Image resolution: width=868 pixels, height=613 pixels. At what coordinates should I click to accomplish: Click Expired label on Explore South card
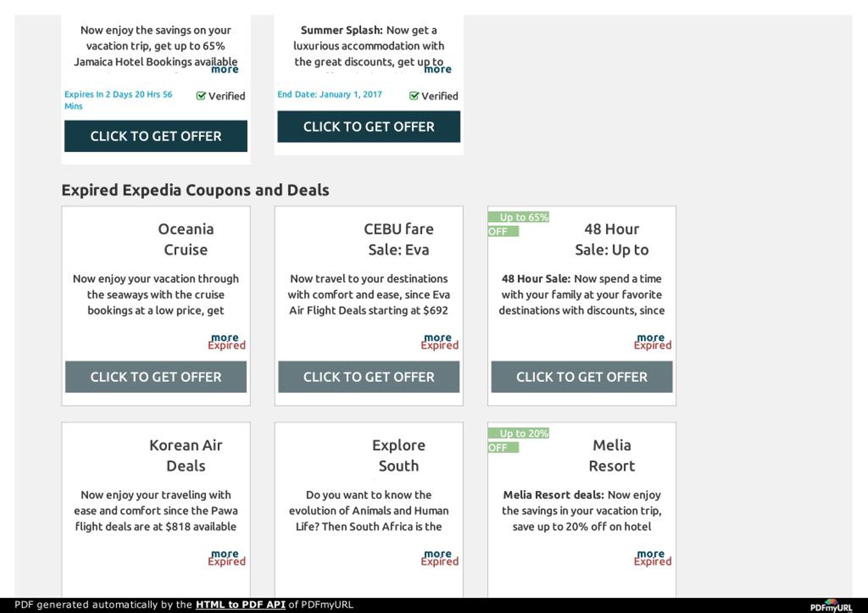[440, 561]
